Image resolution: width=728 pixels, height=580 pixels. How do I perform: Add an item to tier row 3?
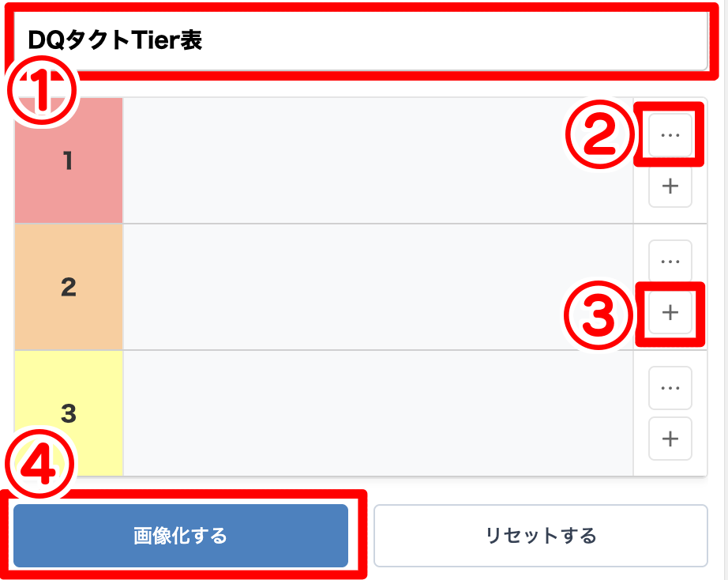pos(669,439)
